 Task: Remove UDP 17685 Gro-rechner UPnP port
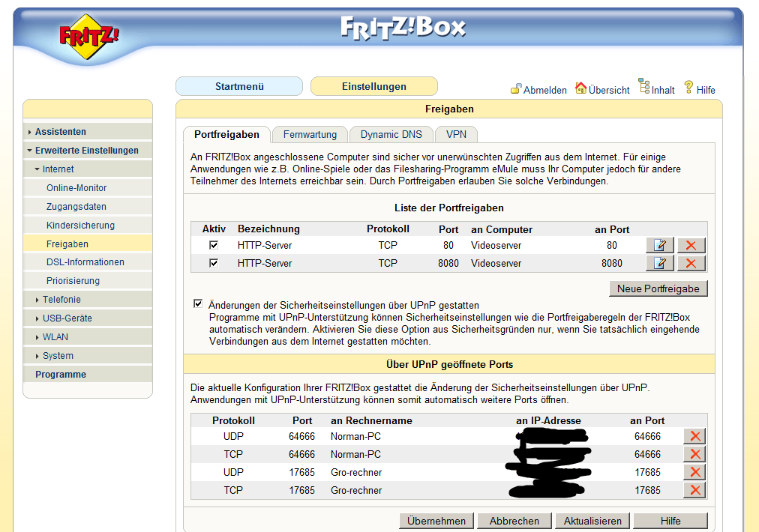[694, 472]
